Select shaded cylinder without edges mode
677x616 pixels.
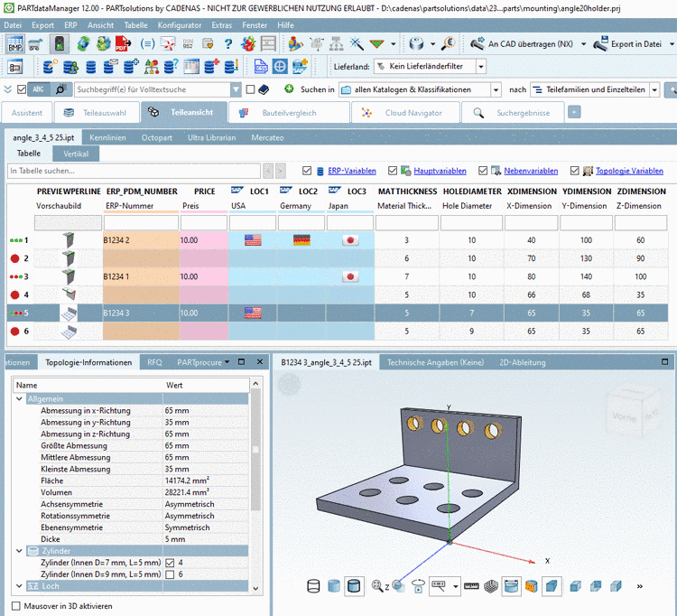pyautogui.click(x=334, y=586)
